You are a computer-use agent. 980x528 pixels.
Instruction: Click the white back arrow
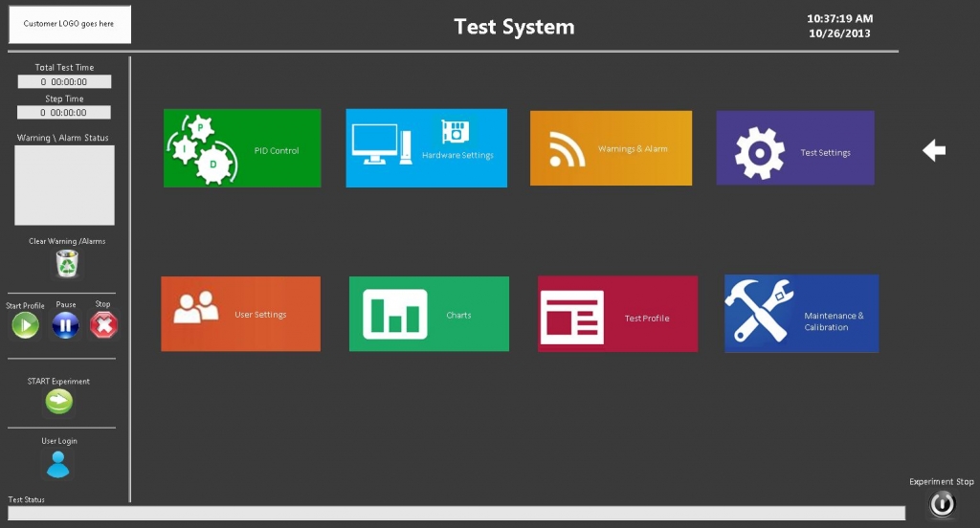point(934,150)
